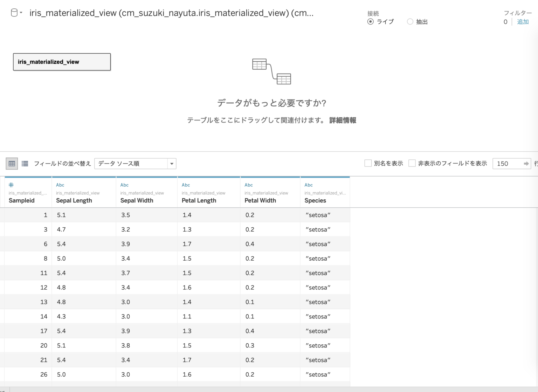Click the arrow icon to reload row count

pos(526,163)
